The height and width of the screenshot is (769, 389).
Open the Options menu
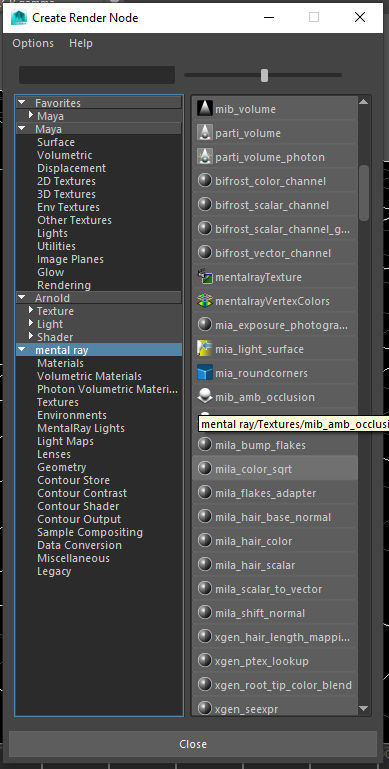coord(33,43)
